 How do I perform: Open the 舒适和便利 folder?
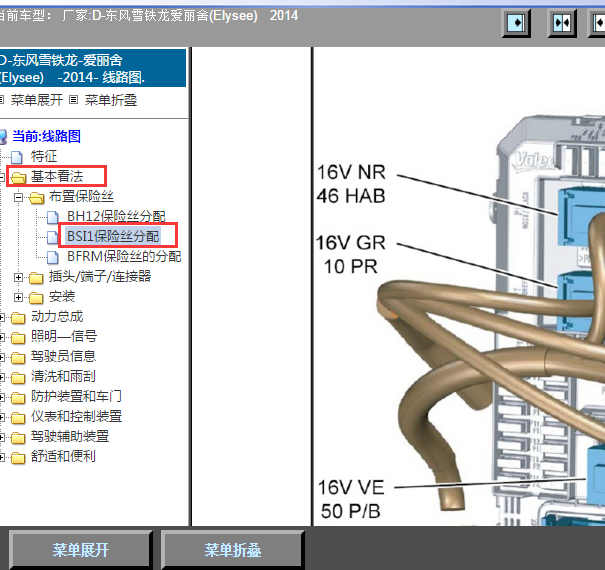pos(63,457)
